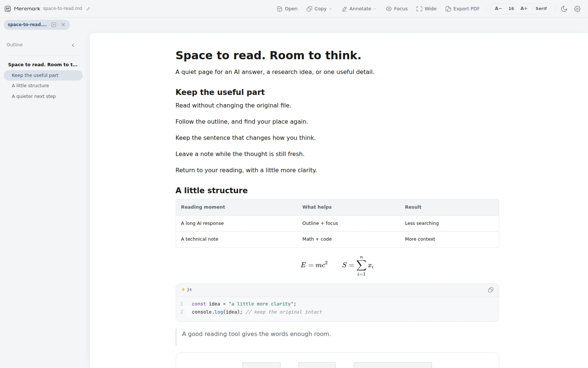This screenshot has height=368, width=588.
Task: Switch font style using the Serif button
Action: point(541,8)
